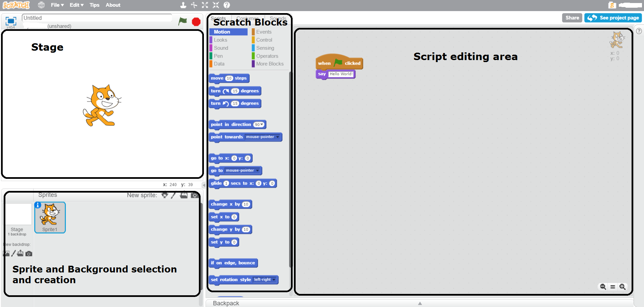Choose new sprite from library
644x307 pixels.
pyautogui.click(x=165, y=195)
